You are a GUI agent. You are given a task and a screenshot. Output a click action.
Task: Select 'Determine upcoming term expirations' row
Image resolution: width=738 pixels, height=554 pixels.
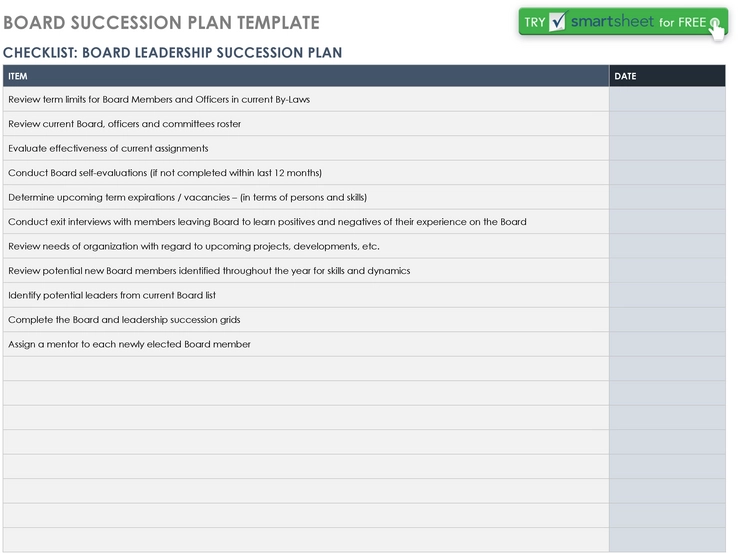click(306, 197)
